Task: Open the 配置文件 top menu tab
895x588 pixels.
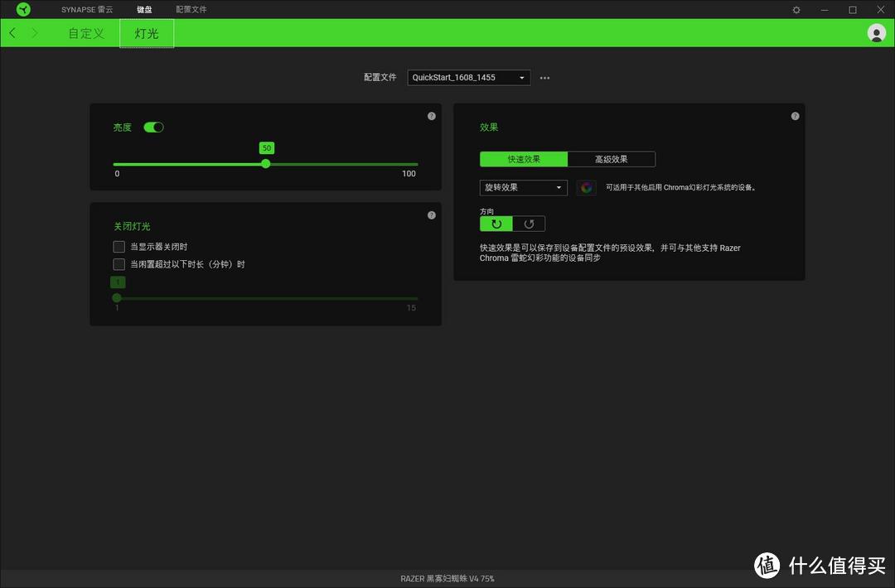Action: point(191,10)
